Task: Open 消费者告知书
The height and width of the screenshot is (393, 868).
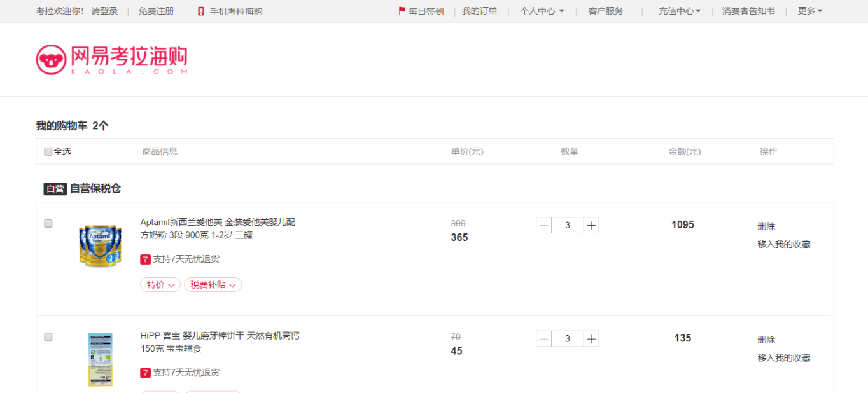Action: (748, 11)
